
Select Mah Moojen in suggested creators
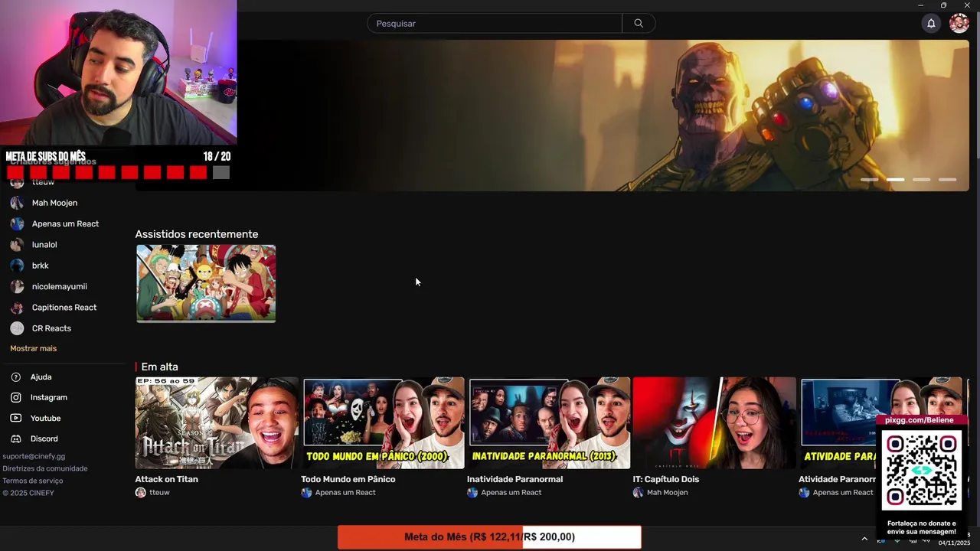(x=54, y=203)
